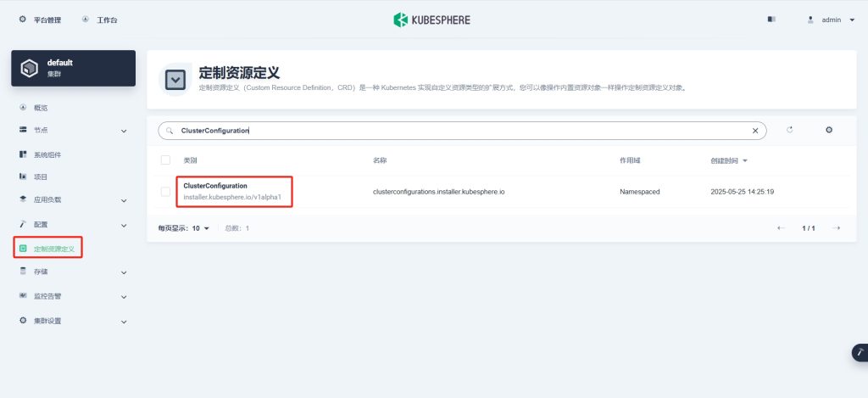868x398 pixels.
Task: Expand the 监控告警 submenu chevron
Action: [124, 297]
